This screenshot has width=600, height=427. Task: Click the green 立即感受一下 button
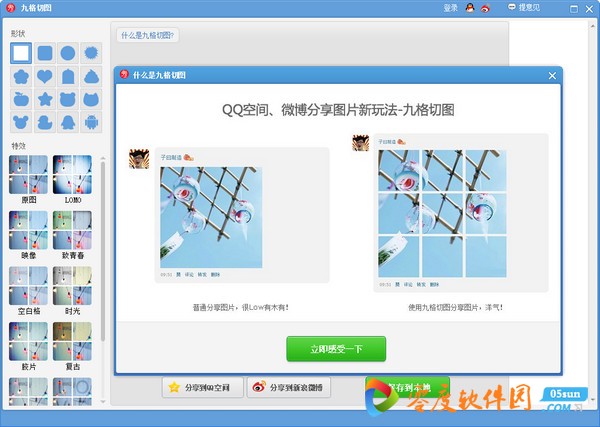coord(336,349)
